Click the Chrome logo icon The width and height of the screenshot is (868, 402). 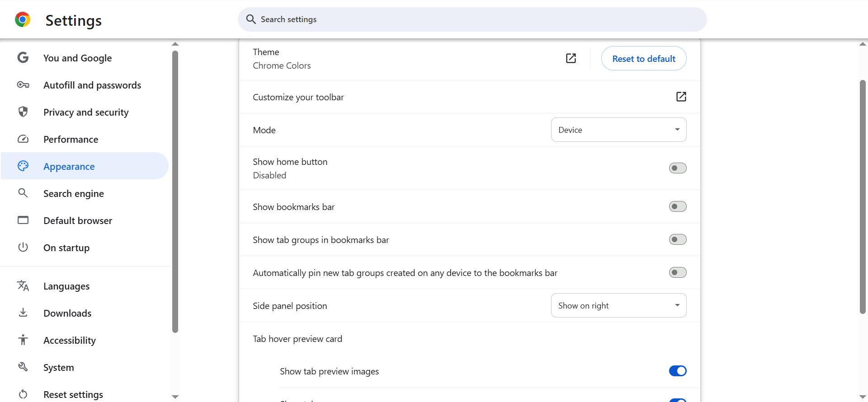tap(23, 20)
